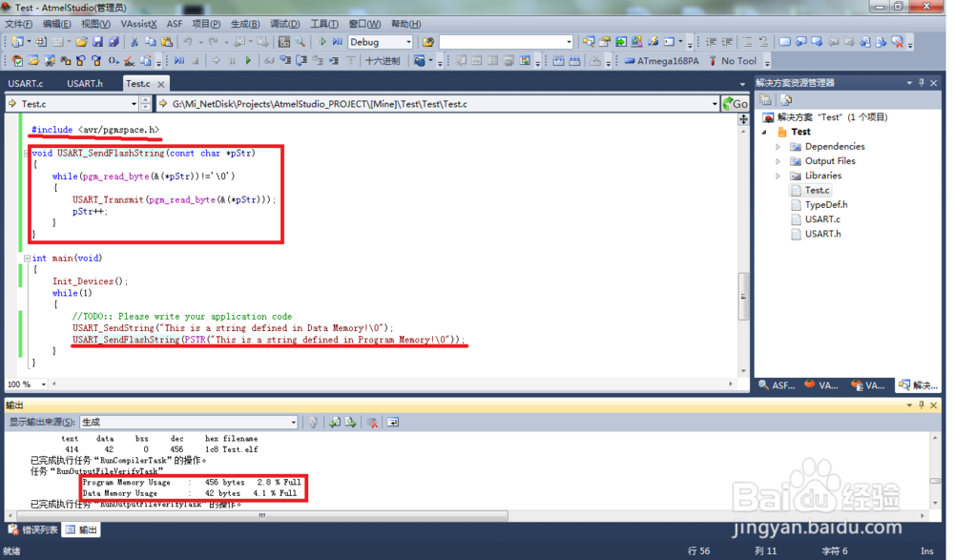Click the Go button in navigation bar

(x=735, y=104)
